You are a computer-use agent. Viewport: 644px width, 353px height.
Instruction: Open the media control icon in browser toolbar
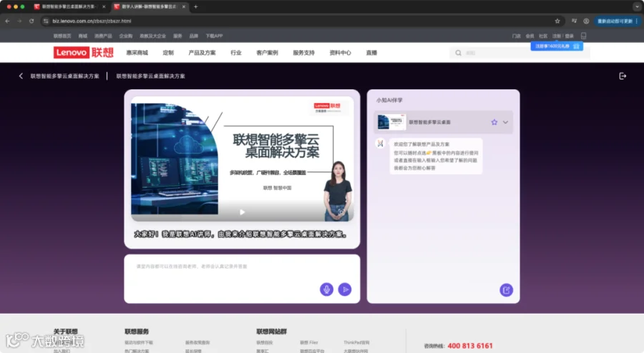tap(574, 21)
